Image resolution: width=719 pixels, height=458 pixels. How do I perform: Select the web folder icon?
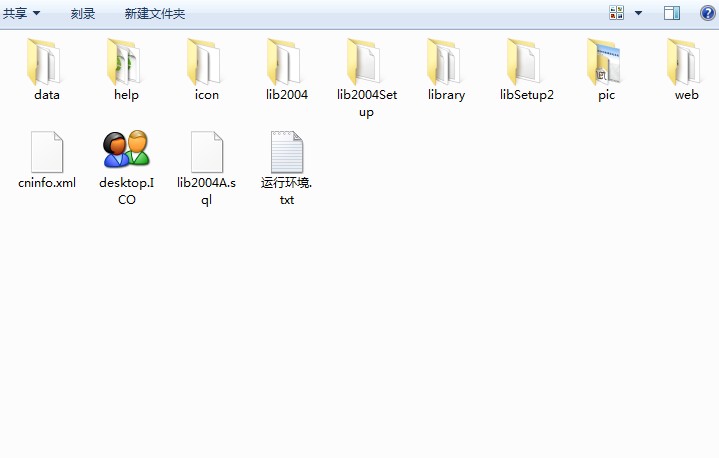click(x=684, y=62)
